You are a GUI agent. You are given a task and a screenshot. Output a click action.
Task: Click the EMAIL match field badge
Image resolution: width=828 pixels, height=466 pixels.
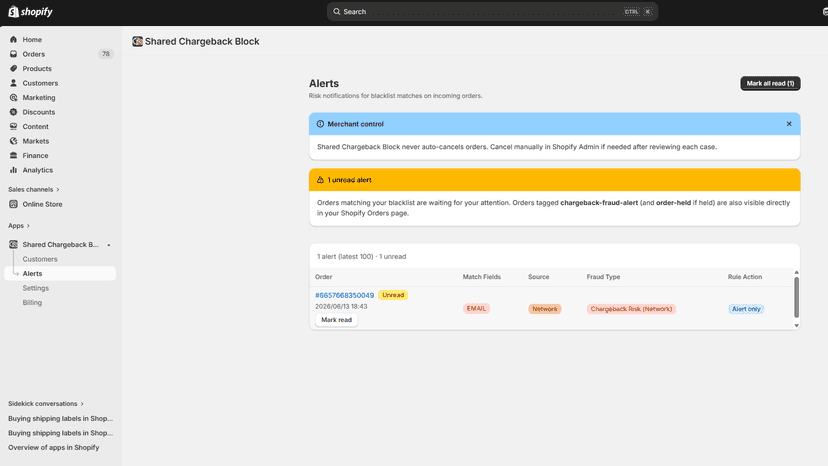tap(476, 309)
